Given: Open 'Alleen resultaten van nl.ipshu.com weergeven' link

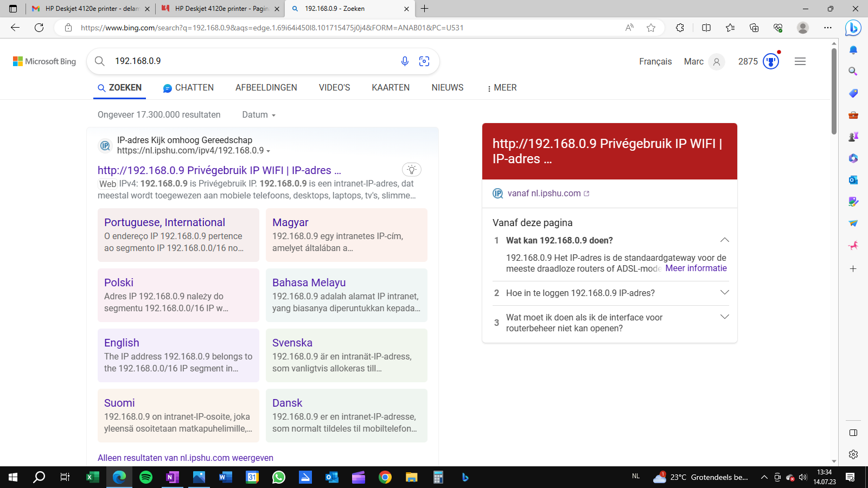Looking at the screenshot, I should (x=186, y=458).
